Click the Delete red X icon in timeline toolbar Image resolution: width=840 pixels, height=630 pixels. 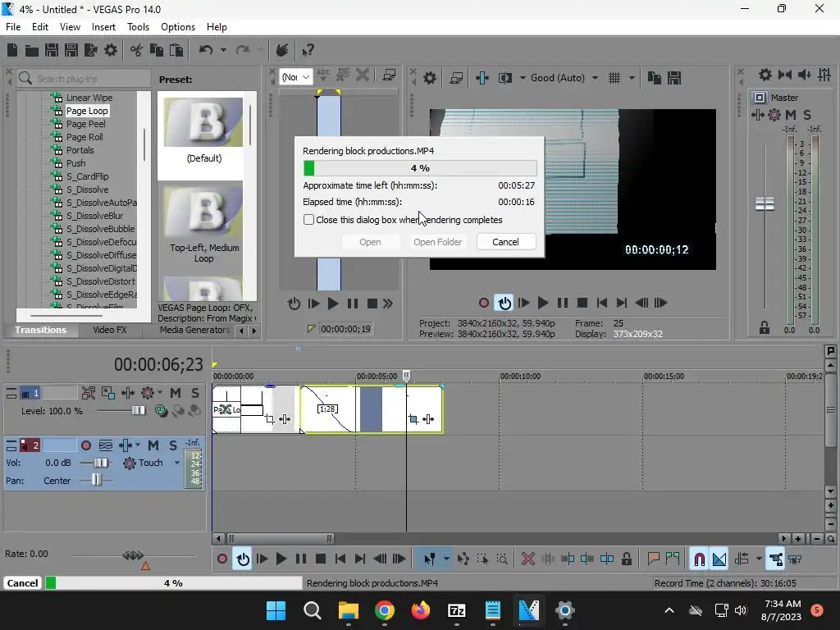pos(528,559)
